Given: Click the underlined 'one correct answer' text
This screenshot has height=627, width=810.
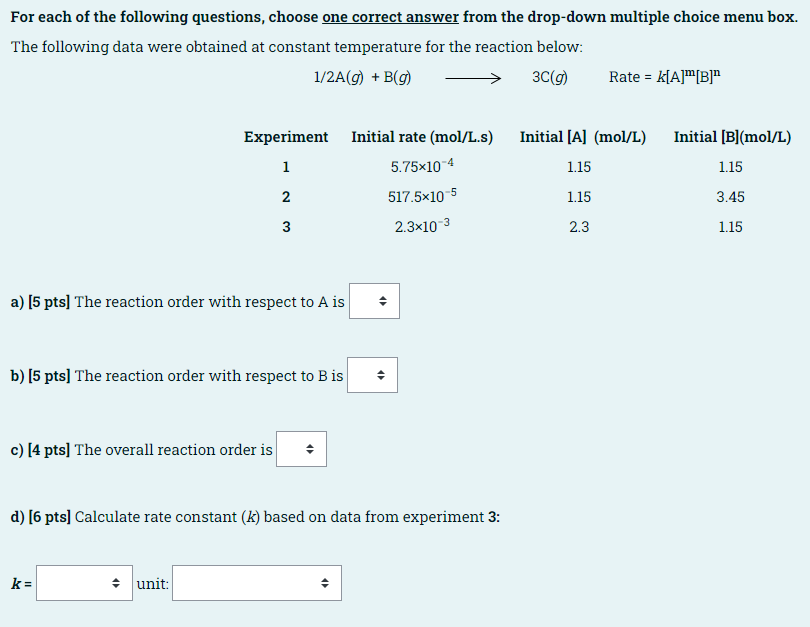Looking at the screenshot, I should coord(390,17).
